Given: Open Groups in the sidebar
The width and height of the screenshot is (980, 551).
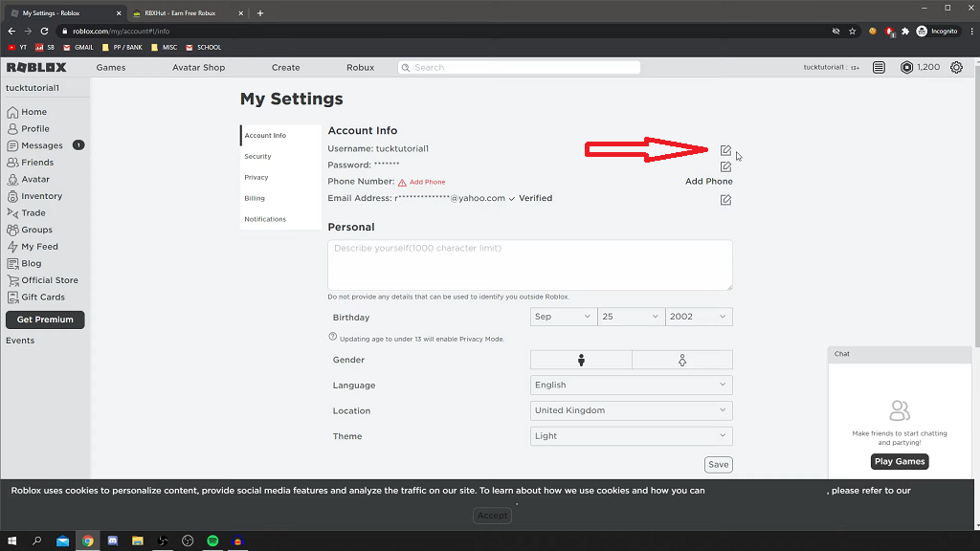Looking at the screenshot, I should [30, 230].
